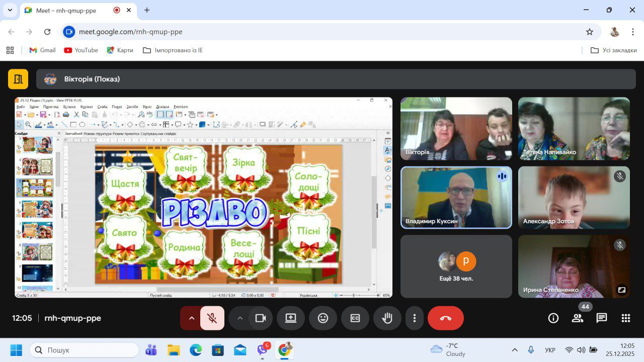Open the meeting details info icon
The width and height of the screenshot is (644, 362).
[553, 318]
